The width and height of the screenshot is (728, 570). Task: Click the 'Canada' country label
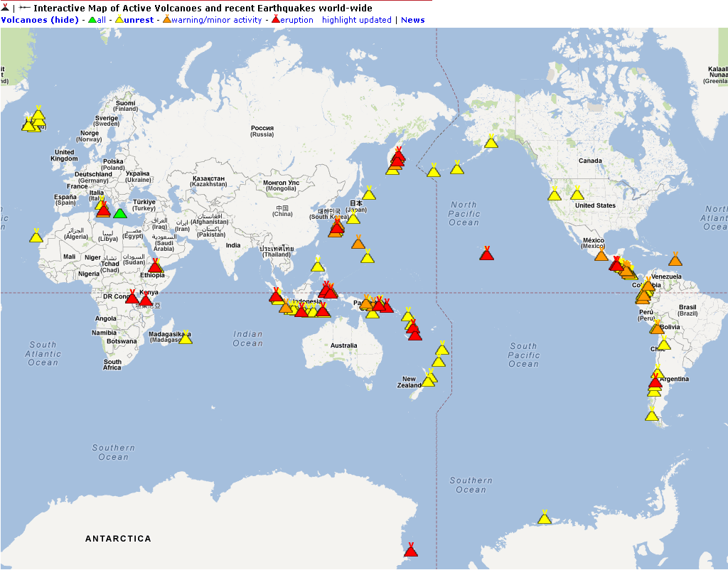coord(590,161)
